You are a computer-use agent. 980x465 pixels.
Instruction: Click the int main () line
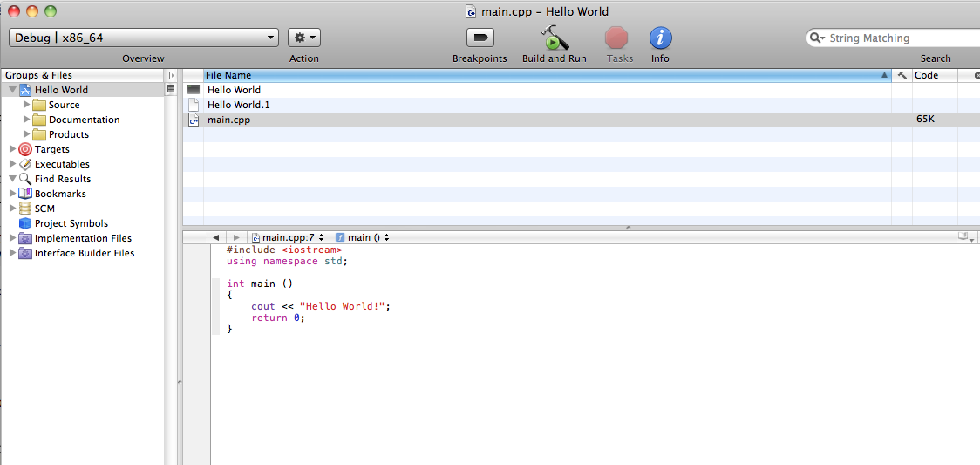[260, 284]
